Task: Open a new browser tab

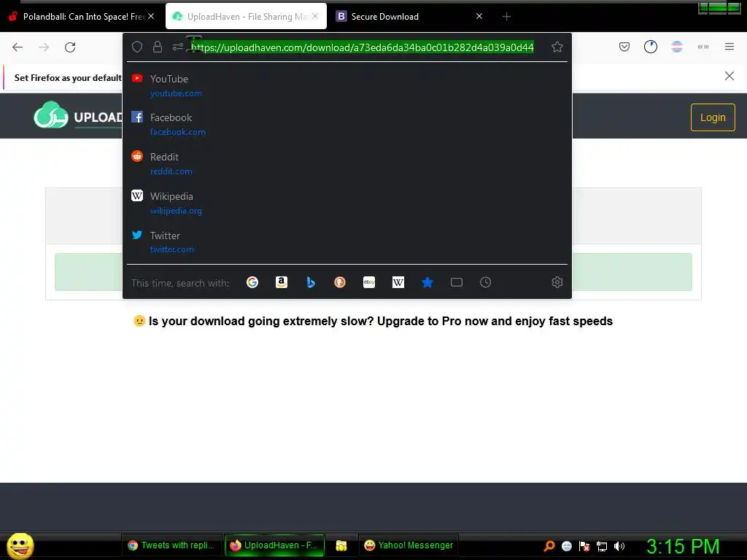Action: 506,17
